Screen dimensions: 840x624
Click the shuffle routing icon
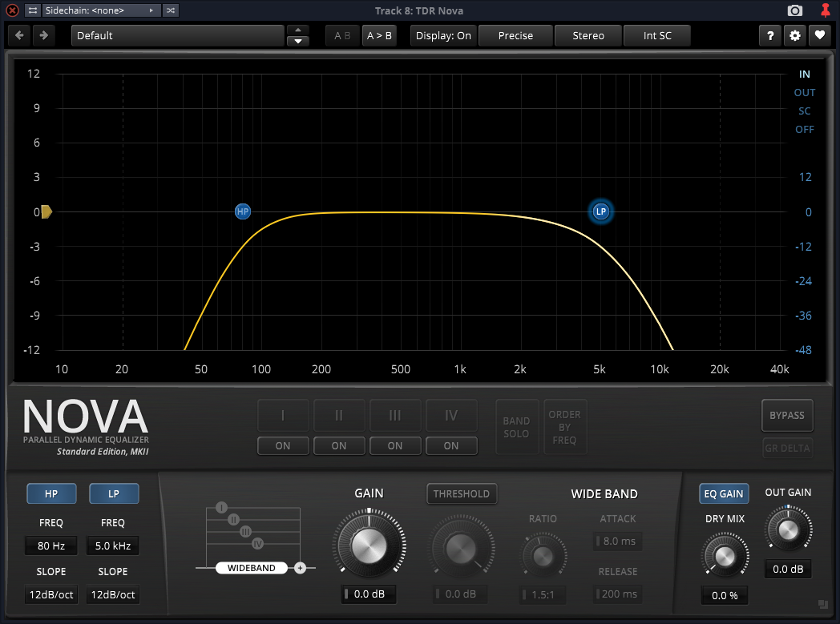(x=171, y=10)
